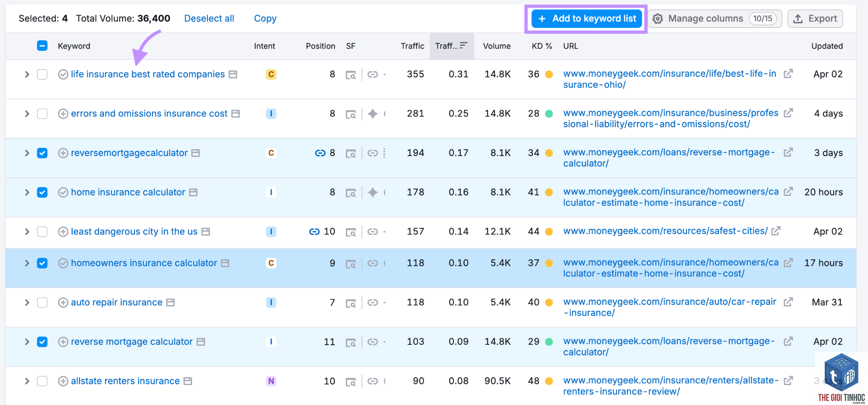View SERP snapshot icon for errors and omissions insurance cost
868x405 pixels.
(x=351, y=115)
